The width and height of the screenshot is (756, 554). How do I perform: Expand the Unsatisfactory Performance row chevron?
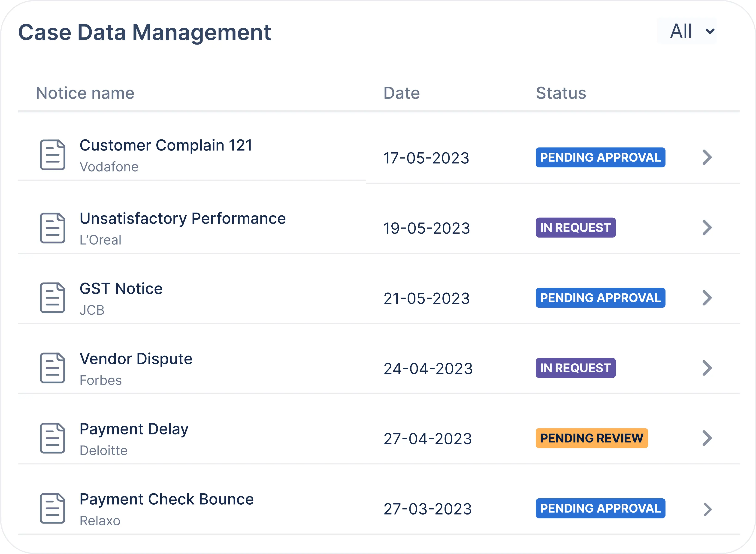pyautogui.click(x=707, y=228)
